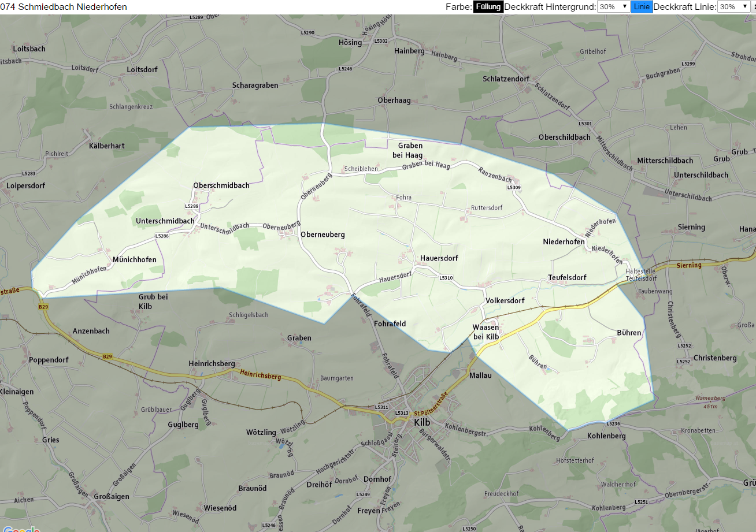Click the Kilb town label
The image size is (756, 532).
pyautogui.click(x=423, y=422)
